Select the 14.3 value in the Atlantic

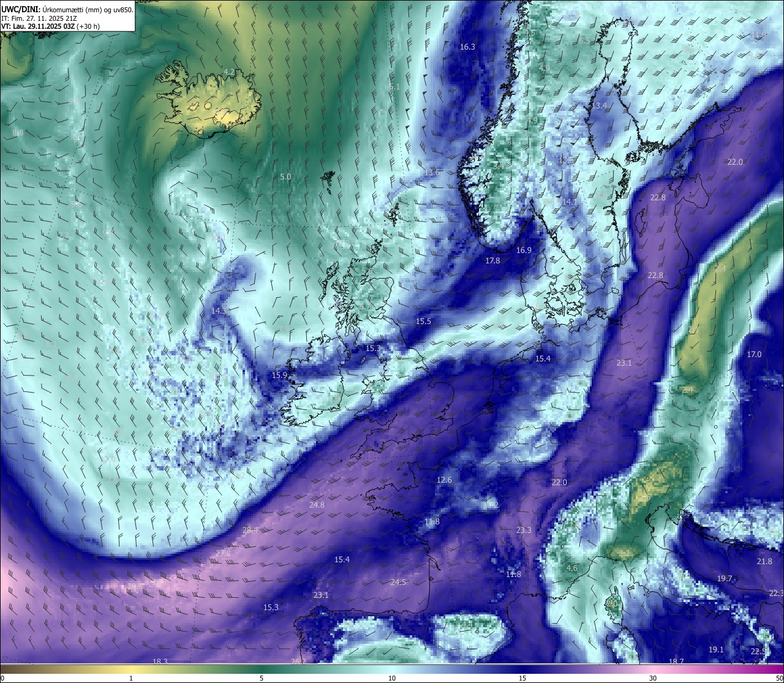(x=218, y=311)
